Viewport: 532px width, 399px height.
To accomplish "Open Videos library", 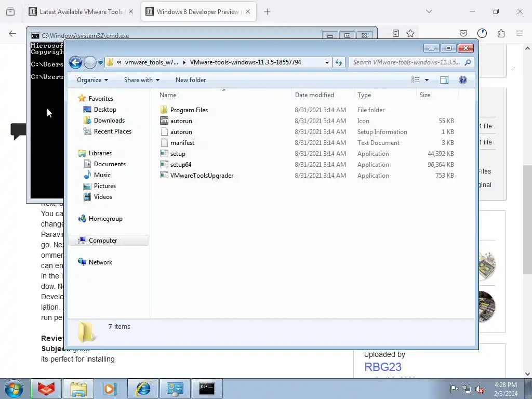I will tap(103, 197).
